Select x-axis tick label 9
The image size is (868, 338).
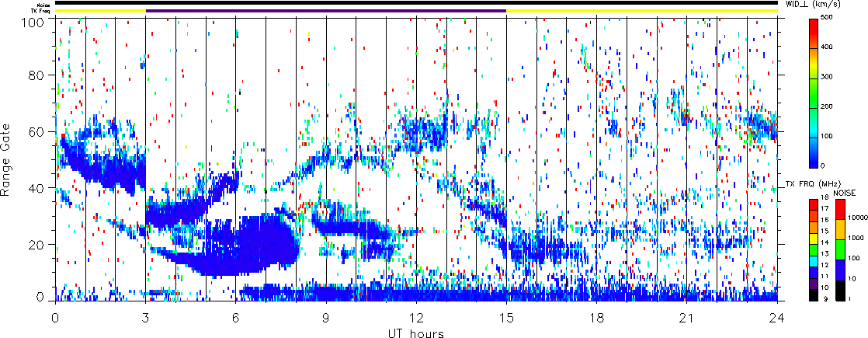326,318
